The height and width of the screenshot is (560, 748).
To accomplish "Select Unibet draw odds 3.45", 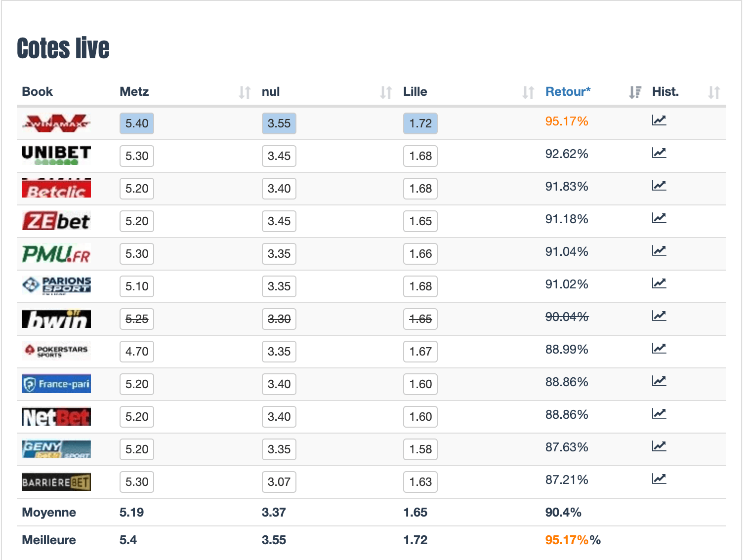I will [x=279, y=156].
